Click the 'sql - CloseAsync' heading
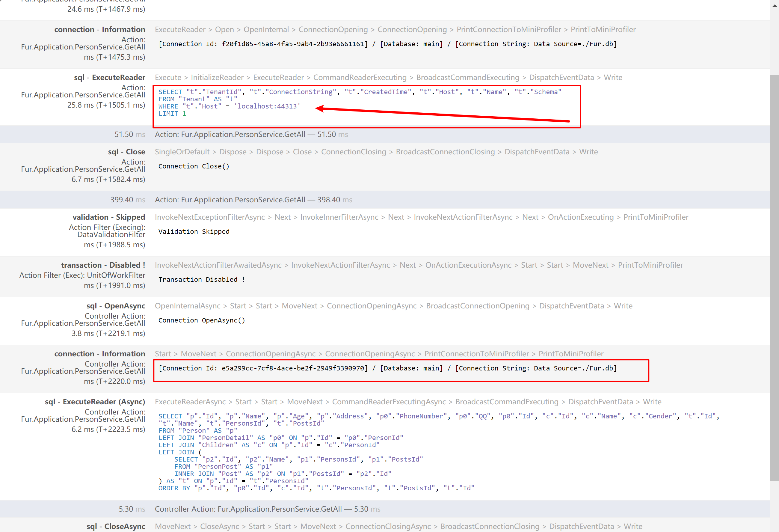The width and height of the screenshot is (779, 532). tap(116, 527)
